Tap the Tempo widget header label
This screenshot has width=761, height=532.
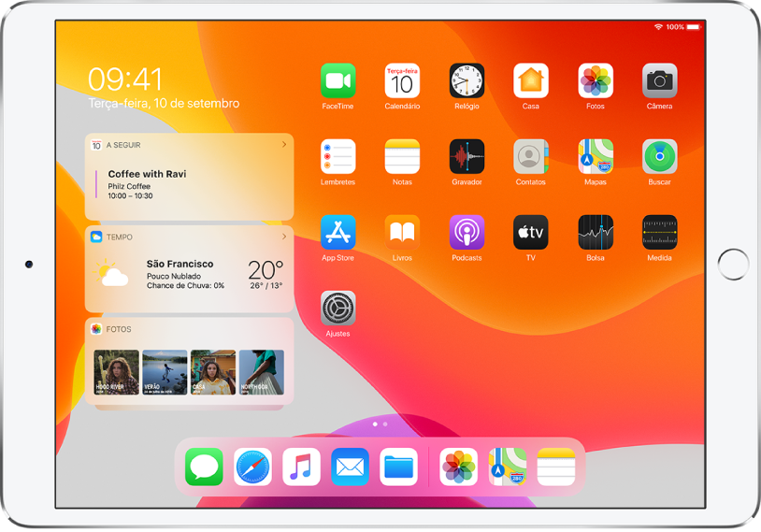[x=120, y=237]
